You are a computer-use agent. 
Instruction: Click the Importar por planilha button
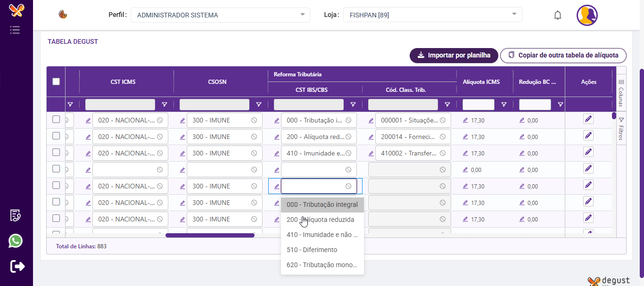pos(454,55)
